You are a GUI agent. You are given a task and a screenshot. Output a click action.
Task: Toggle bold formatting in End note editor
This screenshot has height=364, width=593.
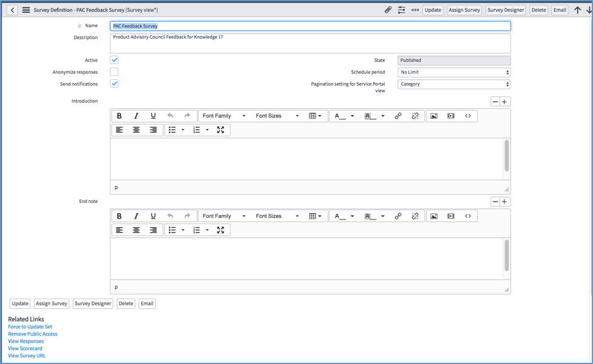119,216
